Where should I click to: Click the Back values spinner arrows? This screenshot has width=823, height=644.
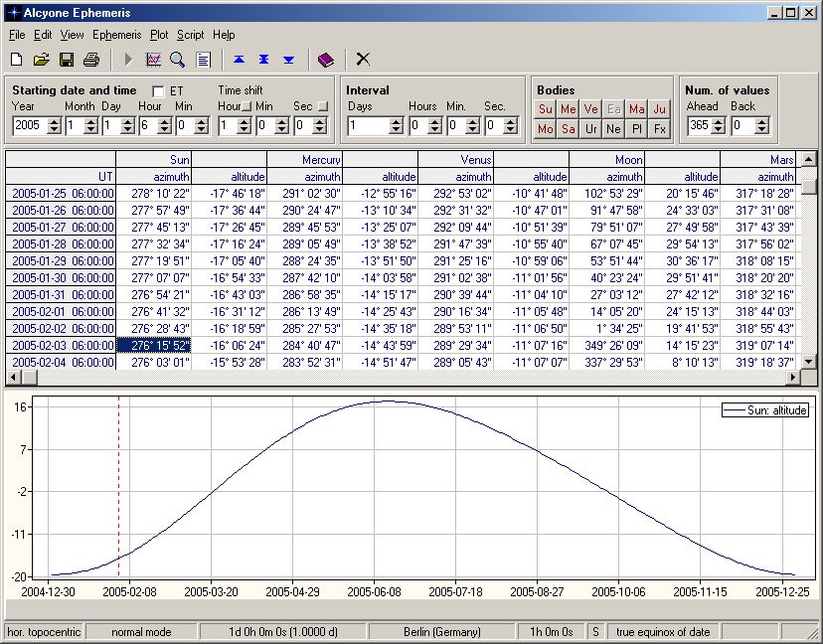(762, 126)
